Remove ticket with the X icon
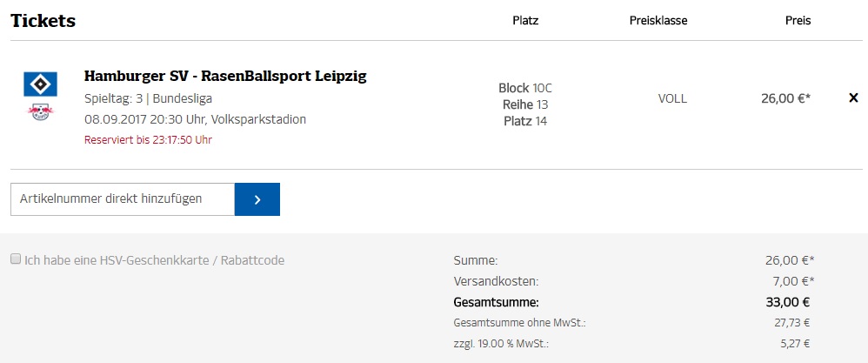Viewport: 868px width, 363px height. point(853,98)
